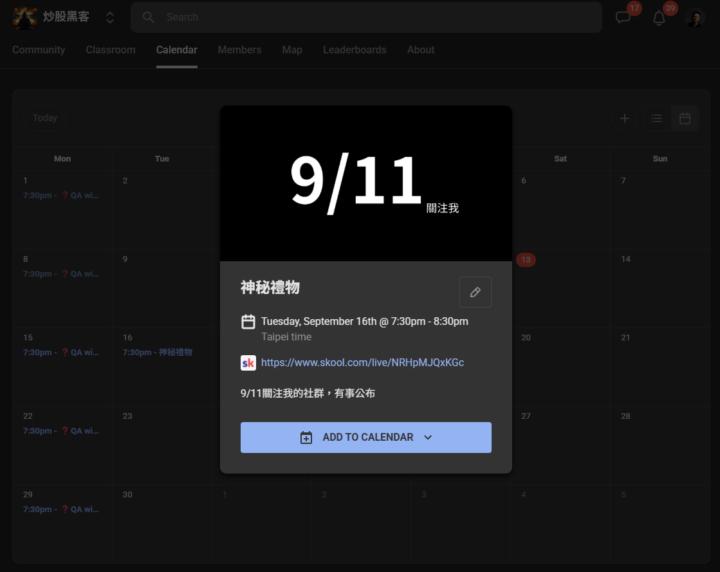Click date 27 in the Saturday column
This screenshot has height=572, width=720.
(526, 416)
